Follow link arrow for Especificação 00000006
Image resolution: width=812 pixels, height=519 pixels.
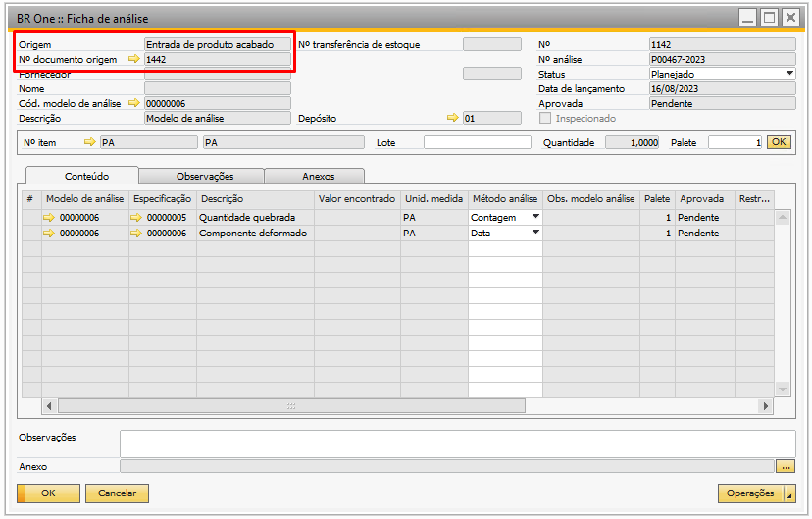(x=137, y=234)
